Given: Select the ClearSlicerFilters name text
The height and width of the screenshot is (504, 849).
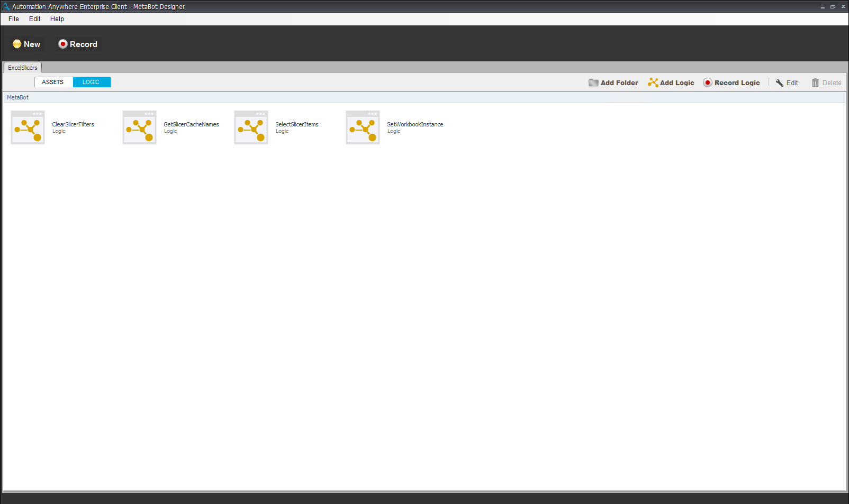Looking at the screenshot, I should point(73,124).
